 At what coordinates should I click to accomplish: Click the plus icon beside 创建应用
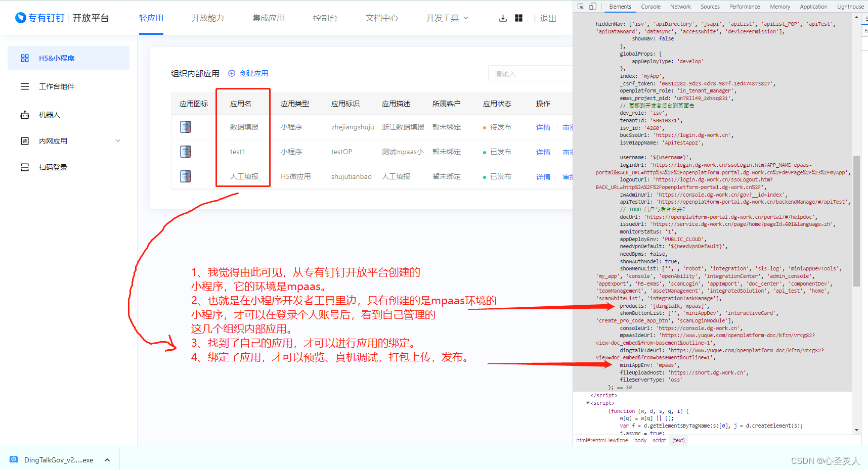pyautogui.click(x=232, y=73)
